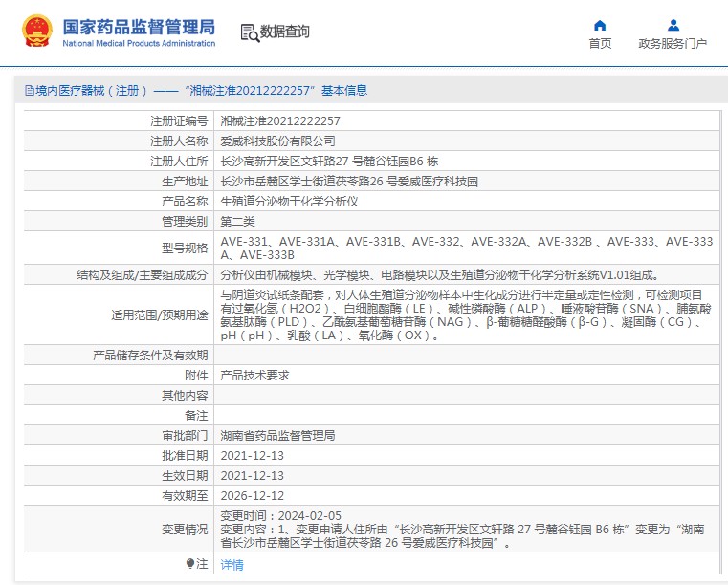Open the 详情 details link
This screenshot has height=585, width=728.
pyautogui.click(x=232, y=565)
